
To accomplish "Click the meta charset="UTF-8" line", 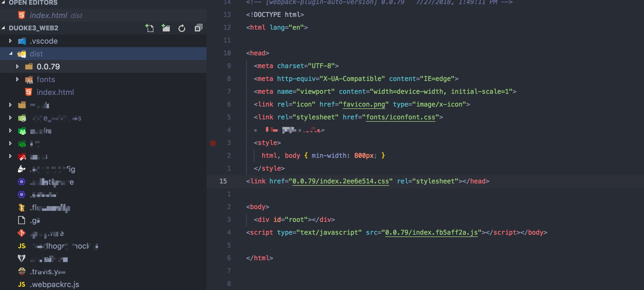I will click(x=296, y=66).
